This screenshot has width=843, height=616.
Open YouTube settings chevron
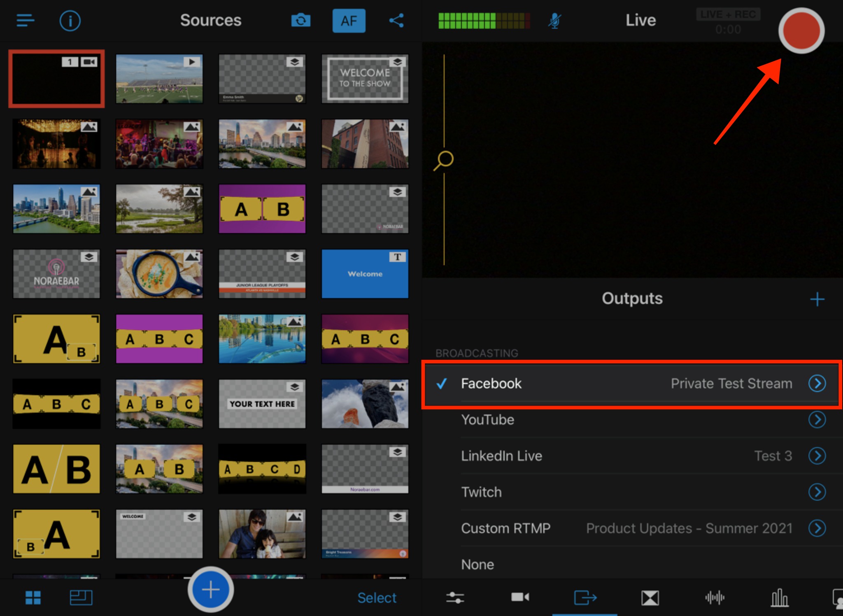(x=817, y=420)
